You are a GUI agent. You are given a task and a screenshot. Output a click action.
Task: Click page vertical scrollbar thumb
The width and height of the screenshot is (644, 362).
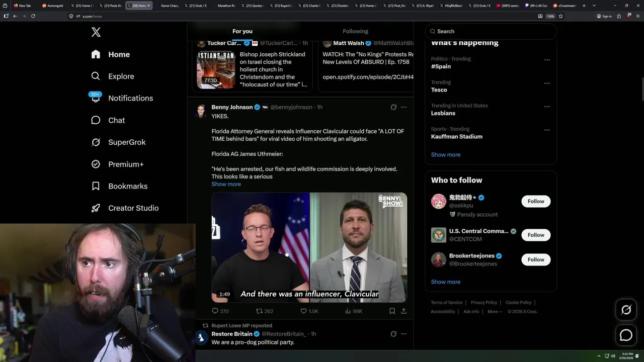[x=642, y=89]
